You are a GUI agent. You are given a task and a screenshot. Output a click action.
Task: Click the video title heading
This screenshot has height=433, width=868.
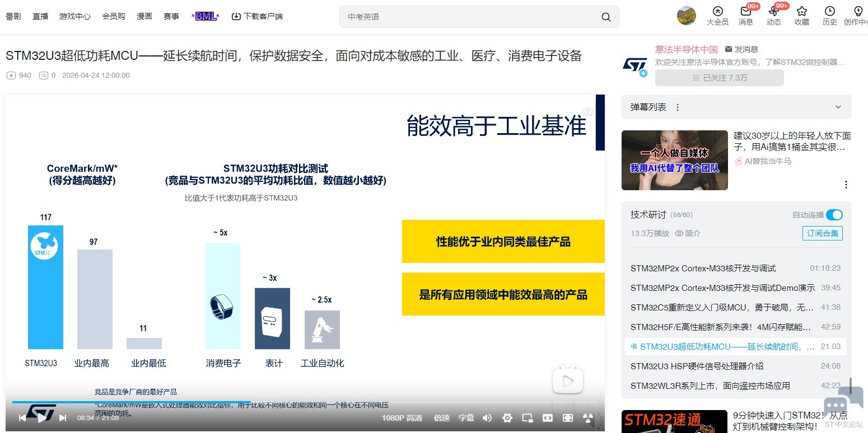(x=293, y=56)
